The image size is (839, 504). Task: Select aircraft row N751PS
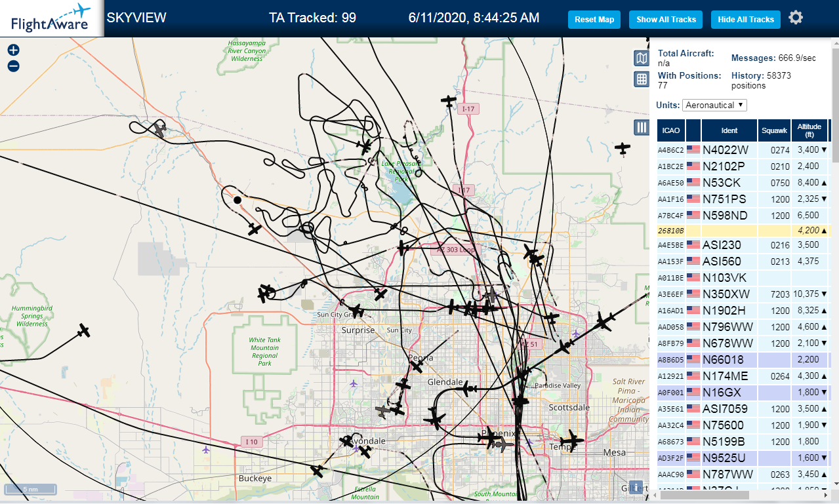pyautogui.click(x=745, y=199)
